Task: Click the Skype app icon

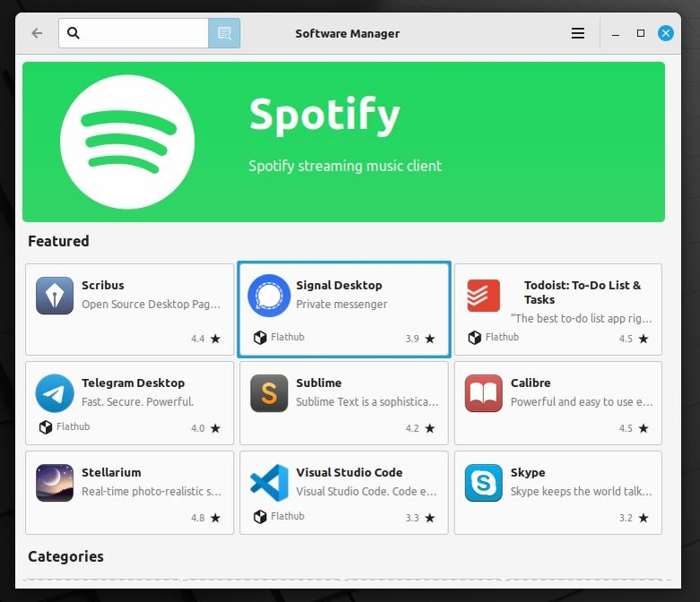Action: tap(483, 483)
